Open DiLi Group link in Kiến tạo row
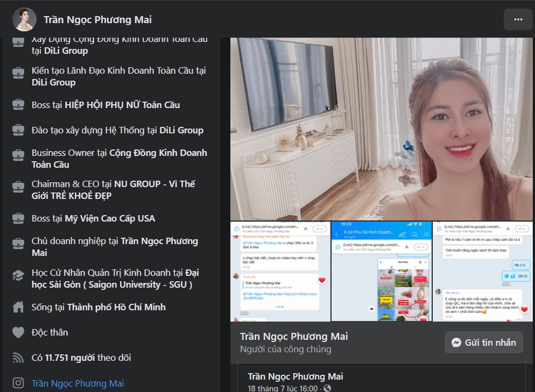 pos(54,82)
